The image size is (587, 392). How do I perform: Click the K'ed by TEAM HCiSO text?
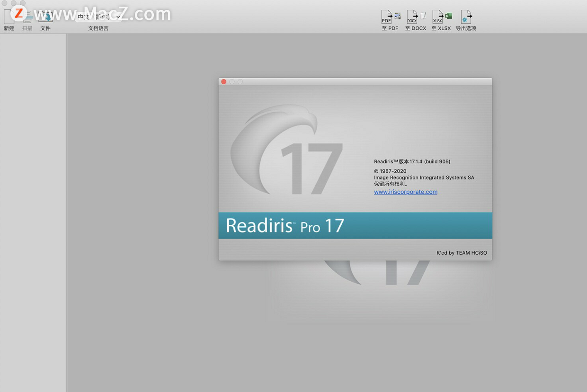coord(462,253)
